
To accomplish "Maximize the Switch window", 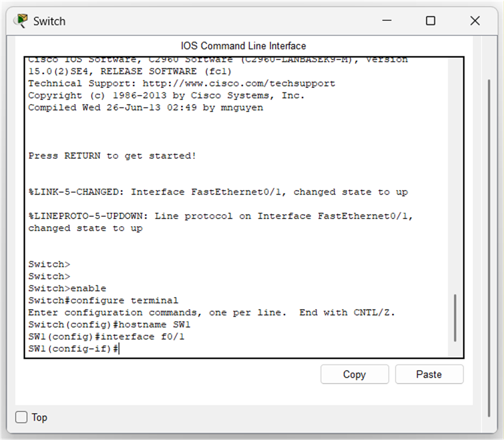I will 431,21.
